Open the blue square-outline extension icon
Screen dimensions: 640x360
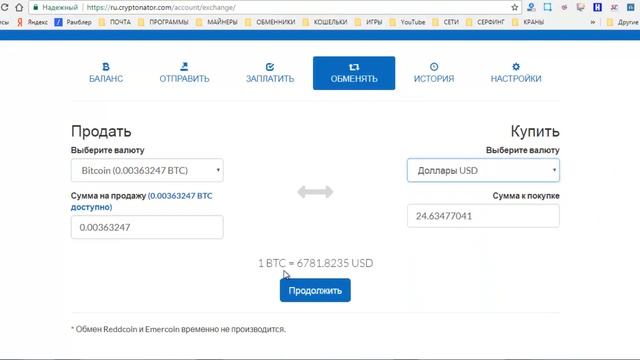[x=547, y=7]
